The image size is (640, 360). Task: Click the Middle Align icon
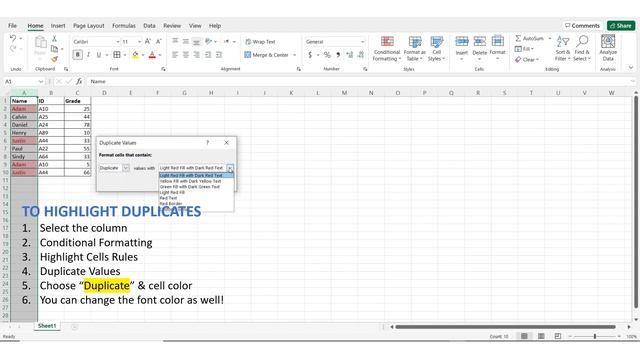186,41
